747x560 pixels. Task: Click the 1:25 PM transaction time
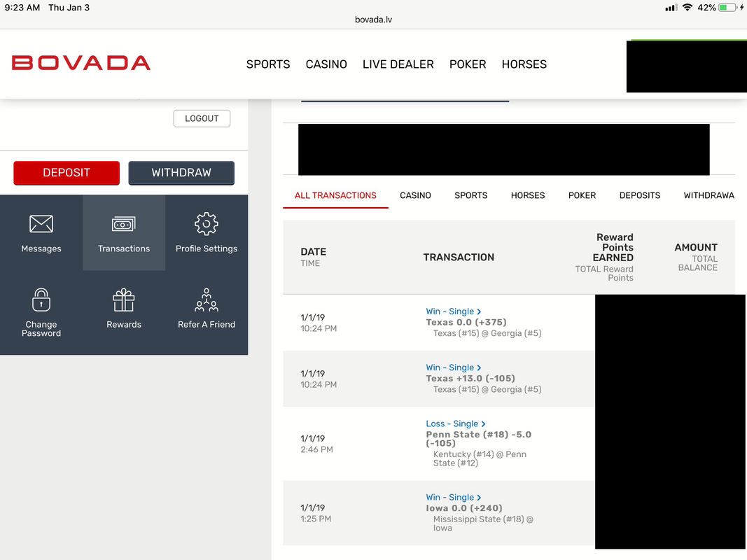pos(315,519)
